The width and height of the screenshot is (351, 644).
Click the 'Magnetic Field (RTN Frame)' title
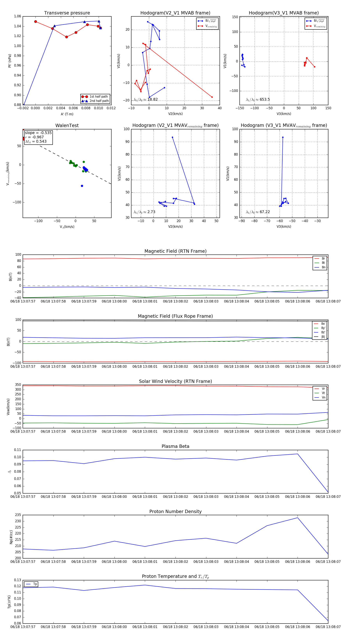175,251
